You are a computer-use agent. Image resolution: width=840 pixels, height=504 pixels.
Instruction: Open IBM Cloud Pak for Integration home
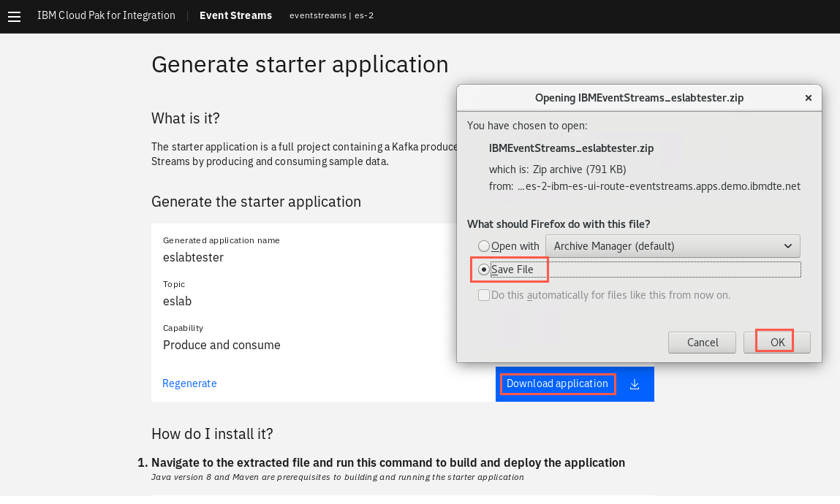point(106,15)
